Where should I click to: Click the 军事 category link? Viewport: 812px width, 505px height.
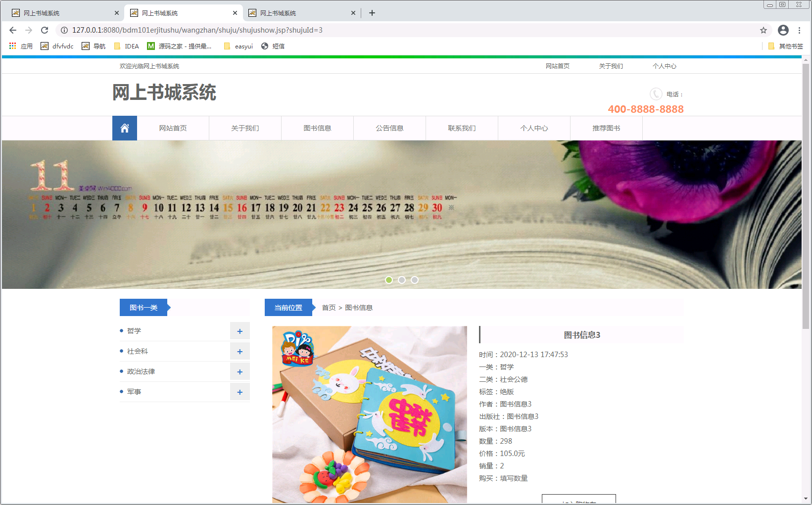[134, 392]
